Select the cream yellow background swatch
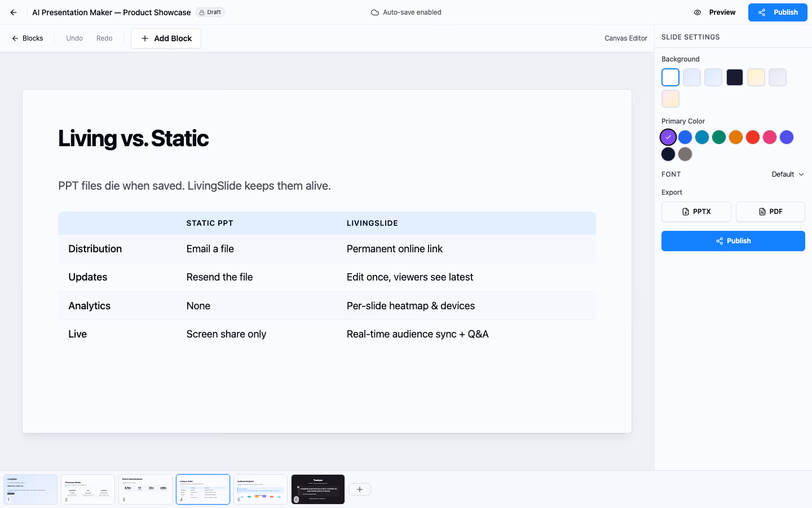 [x=756, y=77]
